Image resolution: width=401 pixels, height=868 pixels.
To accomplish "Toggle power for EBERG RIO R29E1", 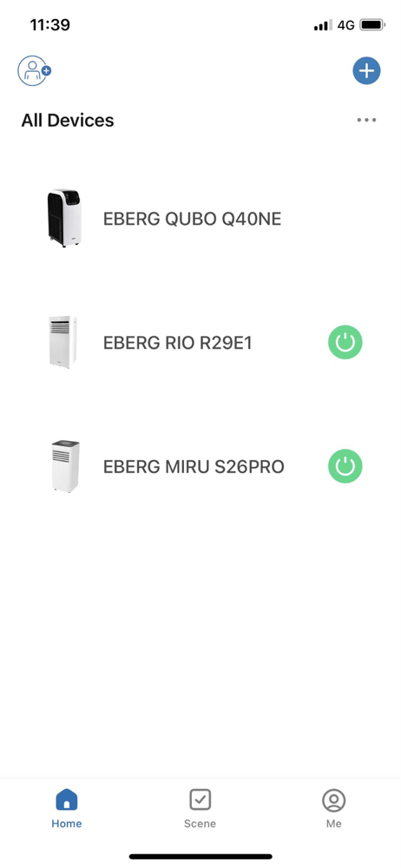I will [x=345, y=342].
